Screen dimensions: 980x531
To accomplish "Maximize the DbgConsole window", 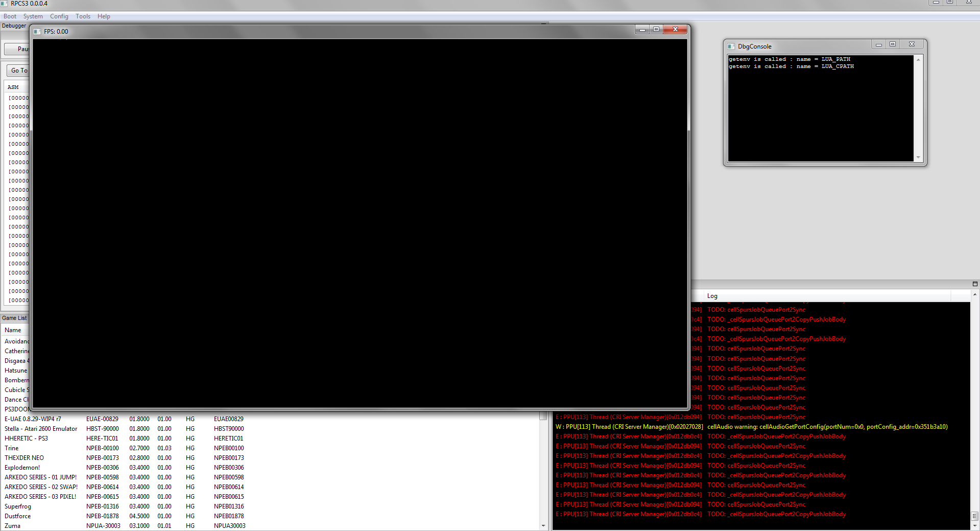I will click(x=893, y=44).
